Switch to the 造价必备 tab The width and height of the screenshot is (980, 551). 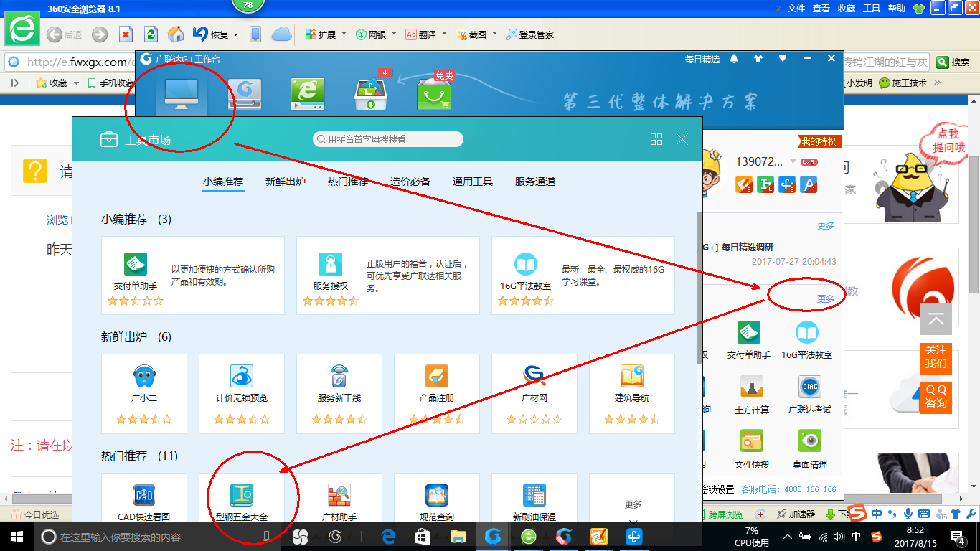pos(410,182)
